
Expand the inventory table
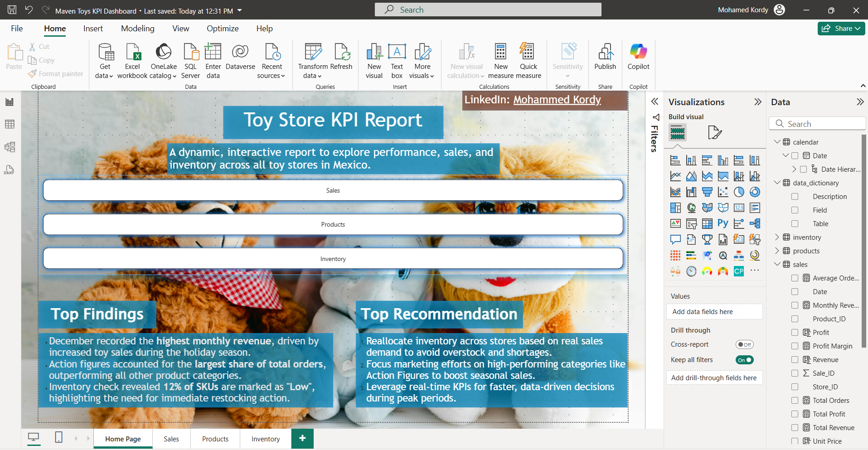click(x=777, y=237)
